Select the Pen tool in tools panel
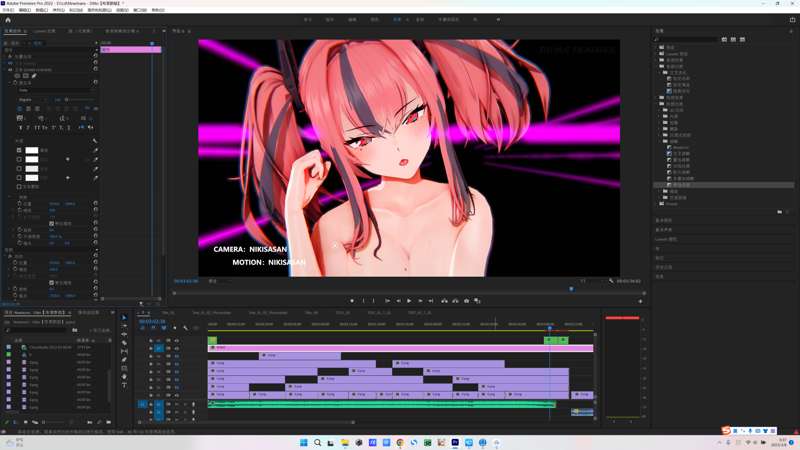 tap(124, 360)
